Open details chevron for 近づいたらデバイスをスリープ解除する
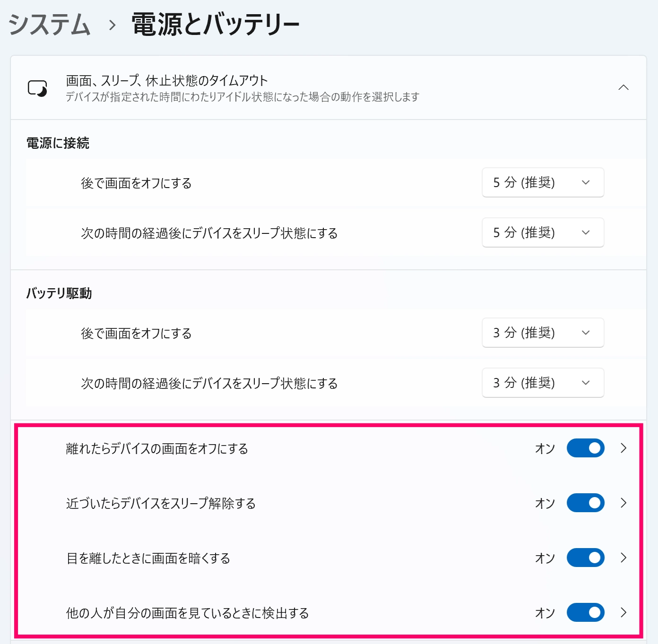The height and width of the screenshot is (644, 658). (x=623, y=503)
